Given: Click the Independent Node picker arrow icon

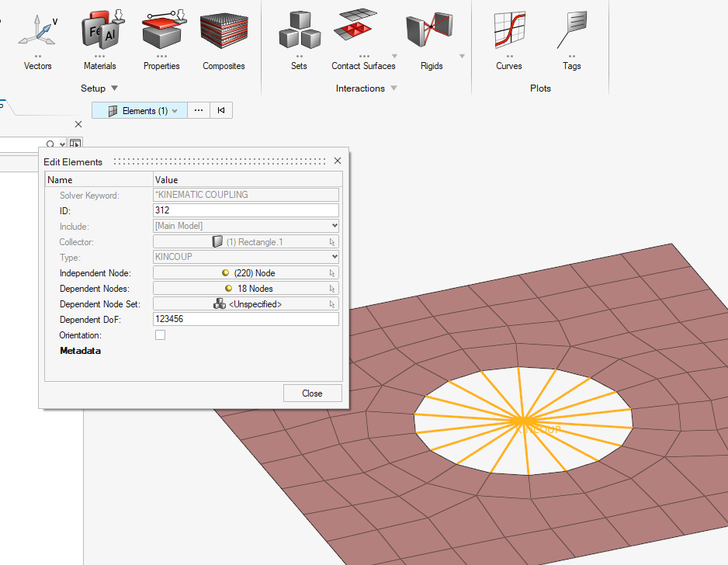Looking at the screenshot, I should point(332,273).
